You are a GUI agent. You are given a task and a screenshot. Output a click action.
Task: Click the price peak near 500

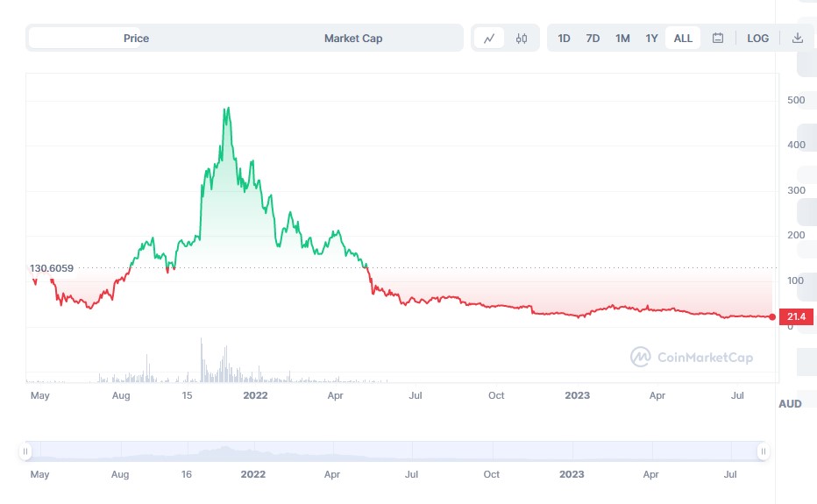[x=227, y=109]
